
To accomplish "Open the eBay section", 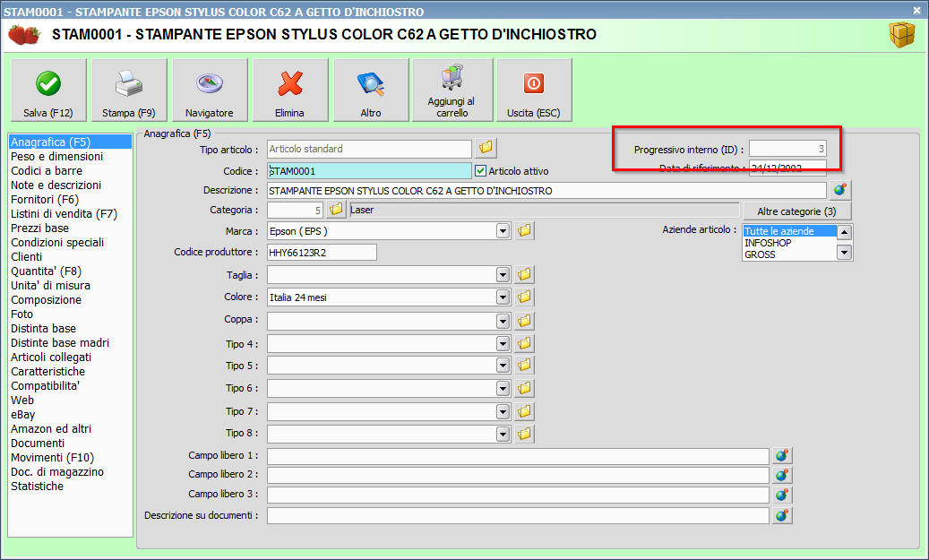I will pos(23,414).
